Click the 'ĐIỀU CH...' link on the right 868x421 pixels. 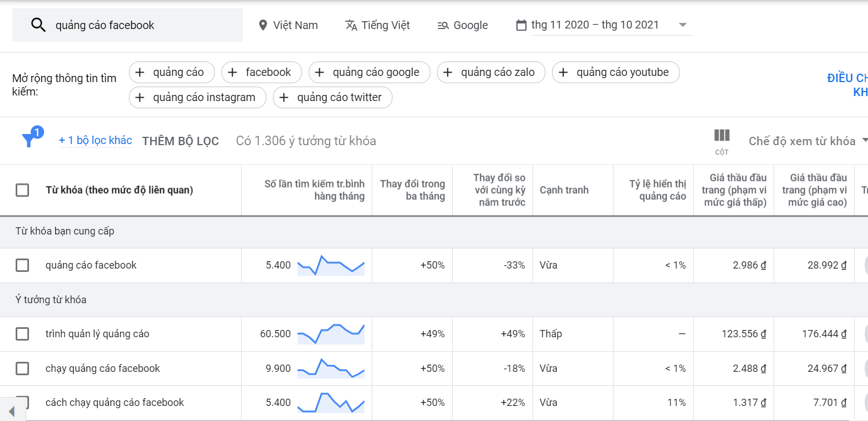(847, 85)
